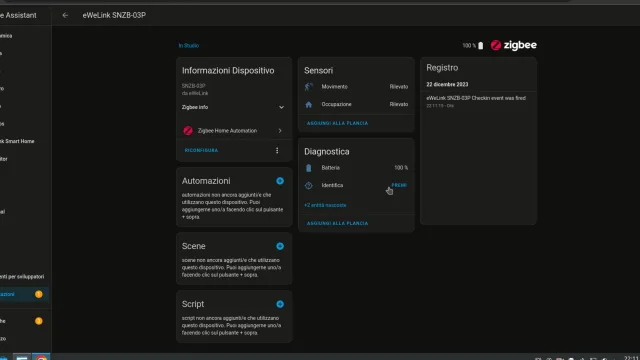Click the SNZB-03P model name text
The width and height of the screenshot is (640, 360).
tap(193, 86)
